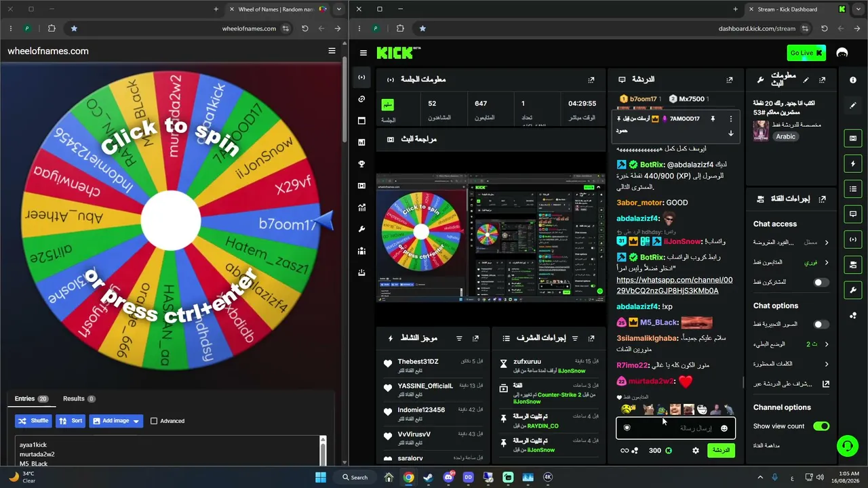Image resolution: width=868 pixels, height=488 pixels.
Task: Open the chat moderation external link
Action: coord(826,384)
